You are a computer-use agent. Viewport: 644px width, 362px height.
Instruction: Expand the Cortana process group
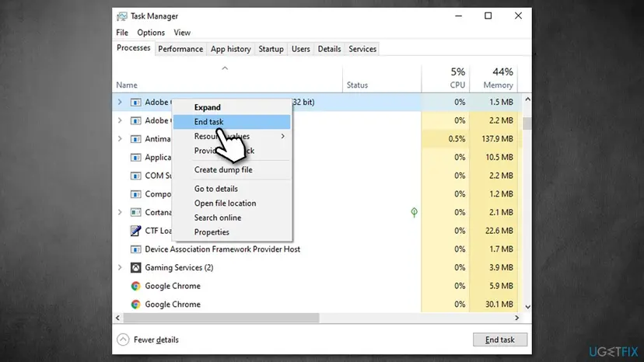coord(120,212)
